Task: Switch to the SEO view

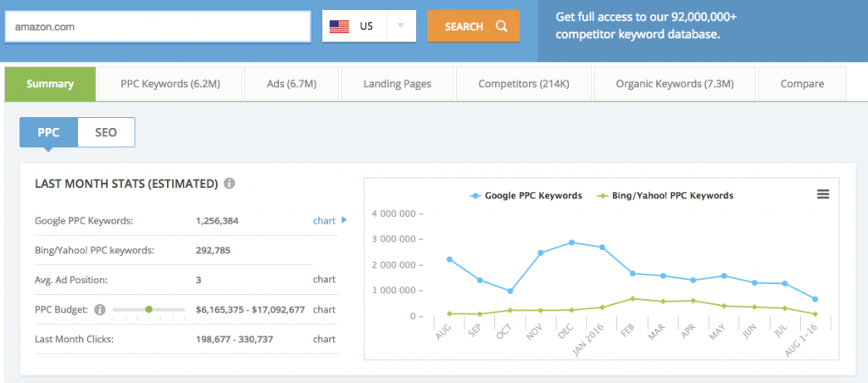Action: click(106, 132)
